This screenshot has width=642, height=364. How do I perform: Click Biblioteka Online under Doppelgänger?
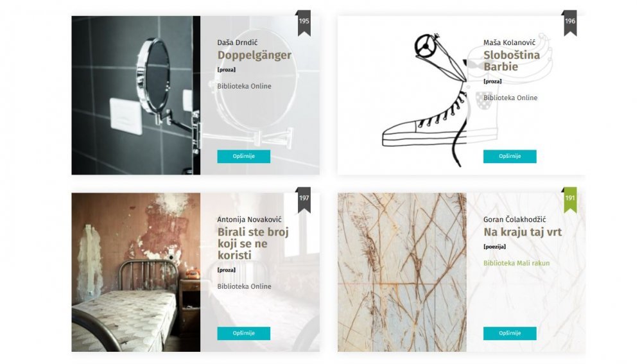pos(244,87)
